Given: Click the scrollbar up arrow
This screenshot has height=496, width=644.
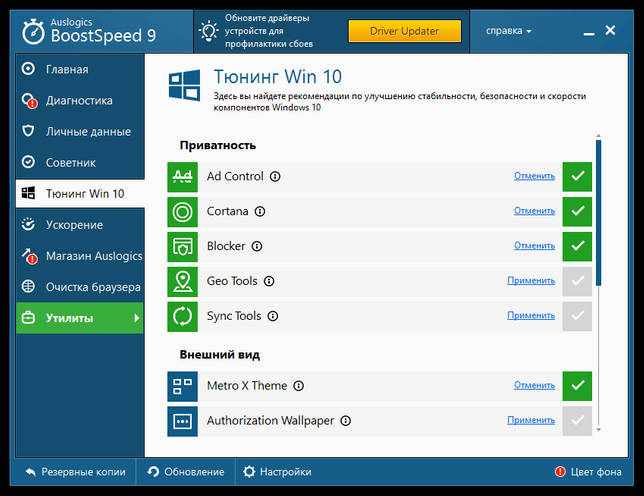Looking at the screenshot, I should (598, 135).
